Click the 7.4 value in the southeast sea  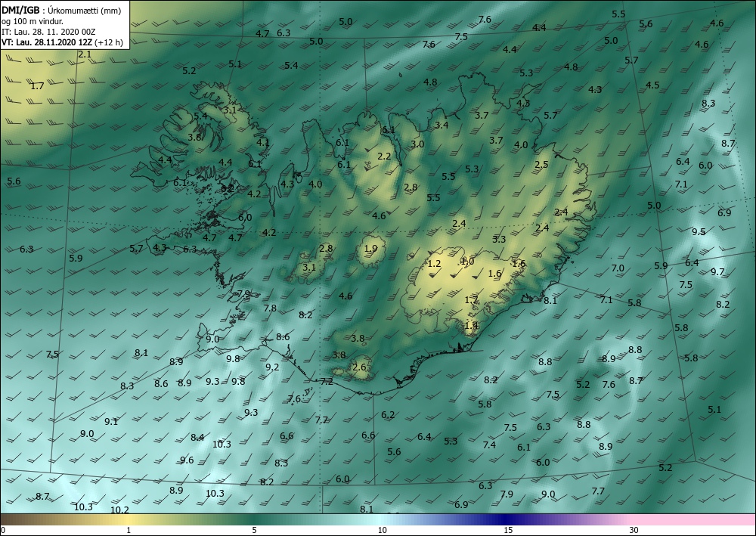click(x=489, y=445)
